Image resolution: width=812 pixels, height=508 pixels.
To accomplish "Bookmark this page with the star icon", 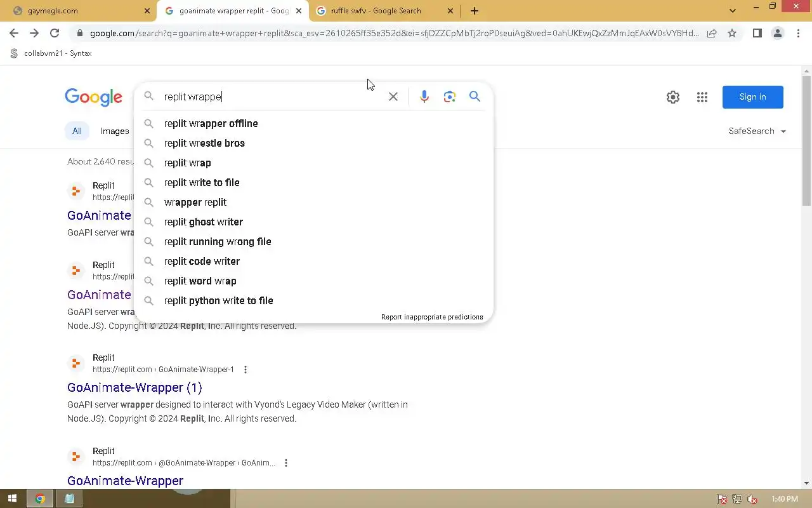I will coord(732,33).
